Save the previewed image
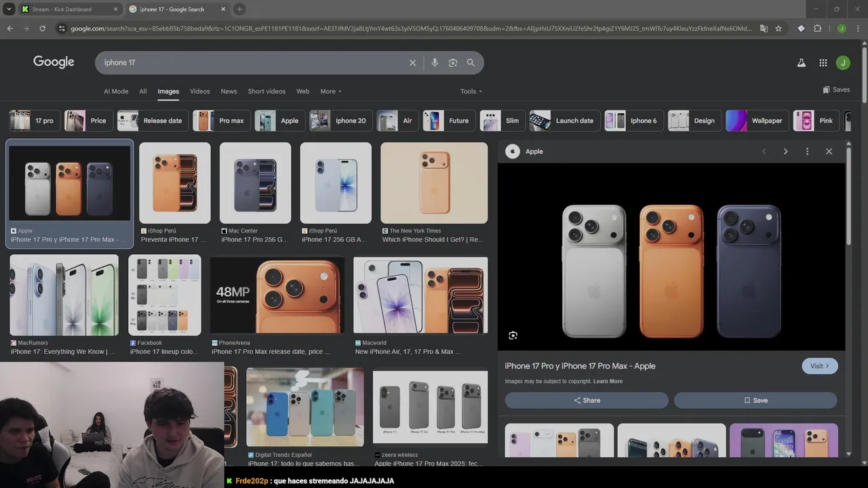This screenshot has height=488, width=868. tap(755, 401)
